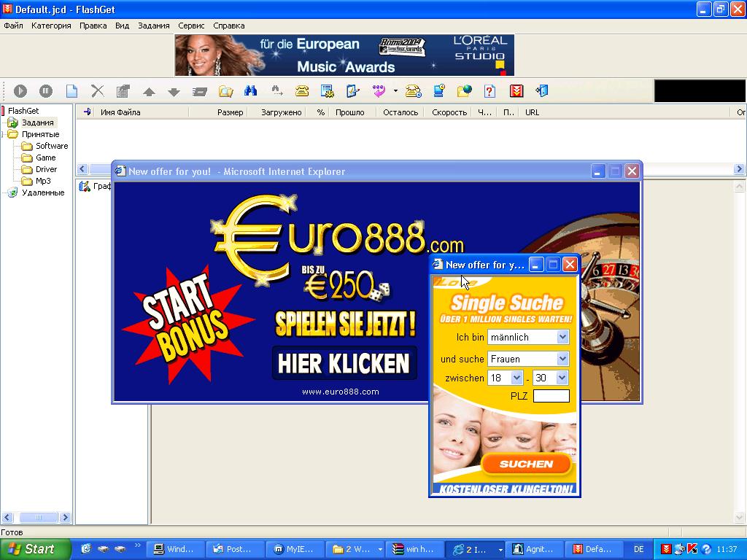Select the Удаленные recycle item
747x560 pixels.
[x=43, y=192]
